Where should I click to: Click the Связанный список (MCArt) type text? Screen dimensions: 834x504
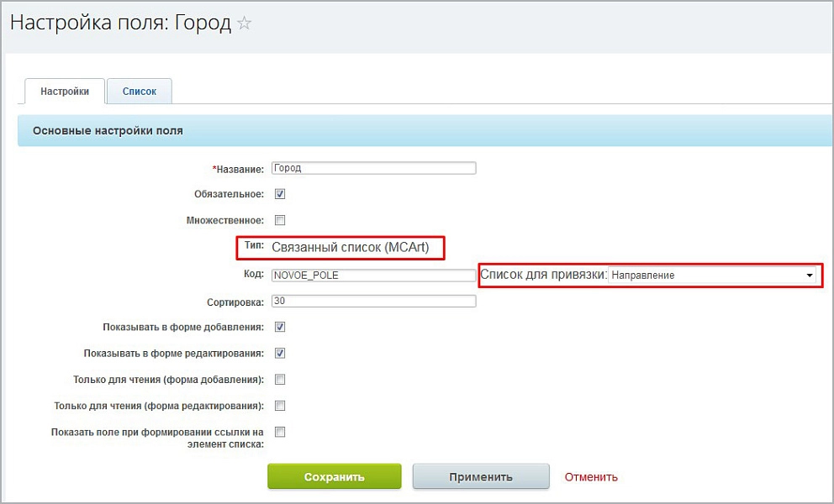click(350, 247)
